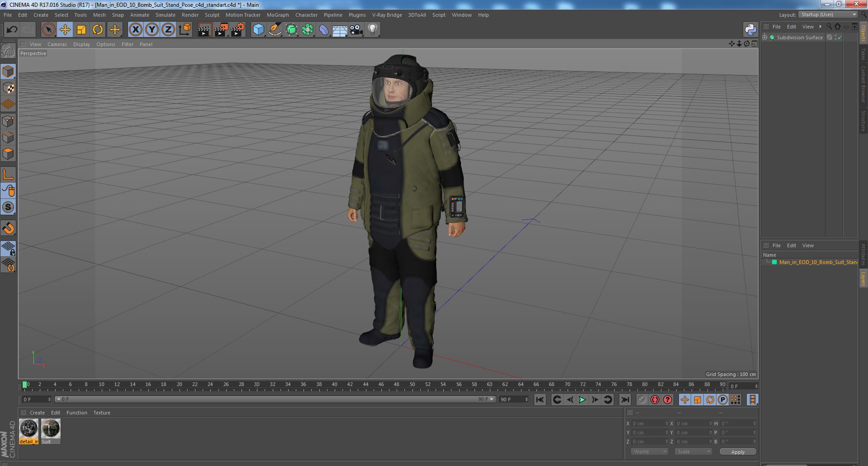Switch to Model mode in left palette
868x466 pixels.
(8, 71)
